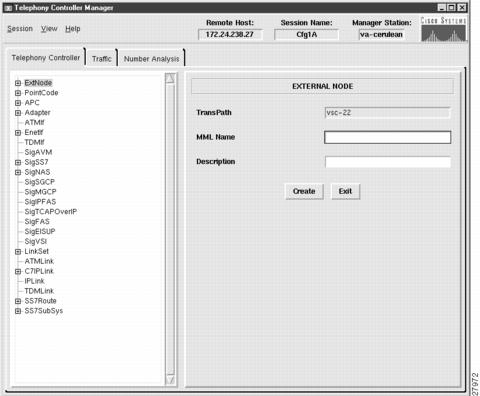Select SS7Route label in the tree
480x396 pixels.
(x=40, y=301)
